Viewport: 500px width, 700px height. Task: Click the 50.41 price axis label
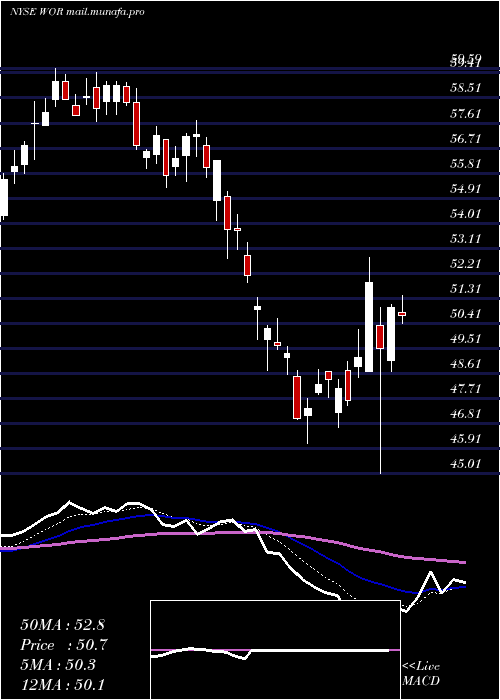coord(466,313)
